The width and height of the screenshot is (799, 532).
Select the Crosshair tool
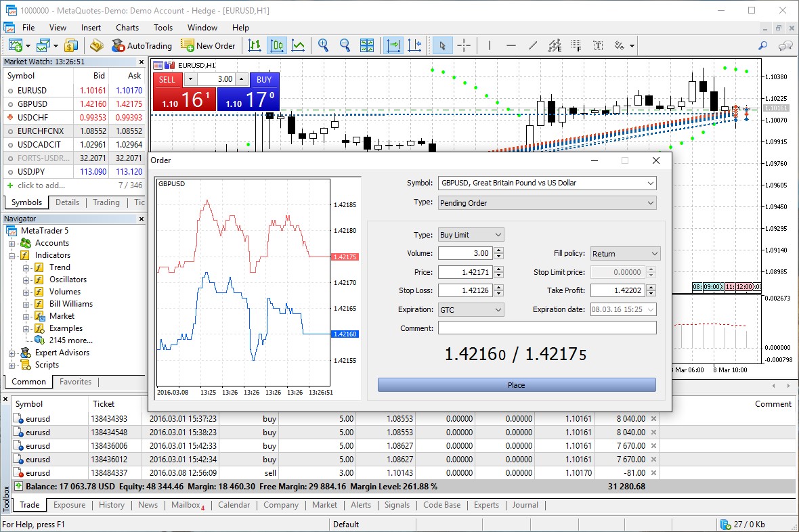click(465, 45)
